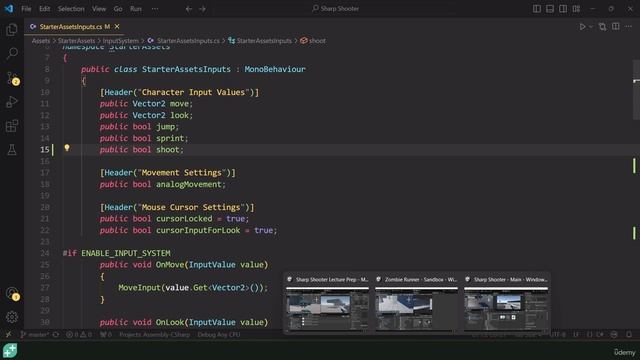Expand the StarterAssets folder breadcrumb
This screenshot has width=640, height=360.
[76, 41]
